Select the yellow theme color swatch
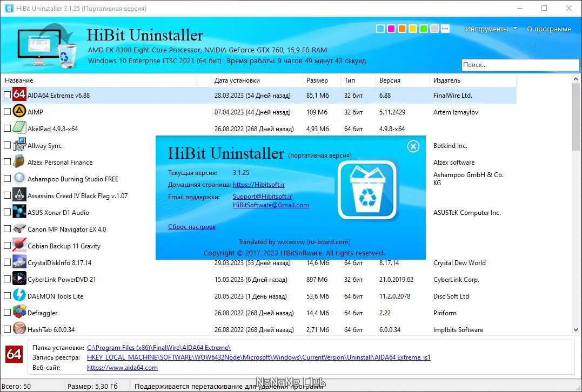 pos(413,29)
